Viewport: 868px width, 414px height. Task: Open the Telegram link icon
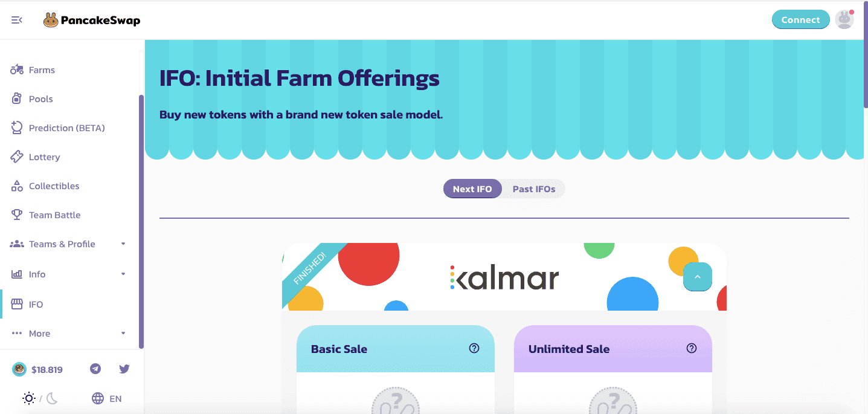(x=95, y=369)
